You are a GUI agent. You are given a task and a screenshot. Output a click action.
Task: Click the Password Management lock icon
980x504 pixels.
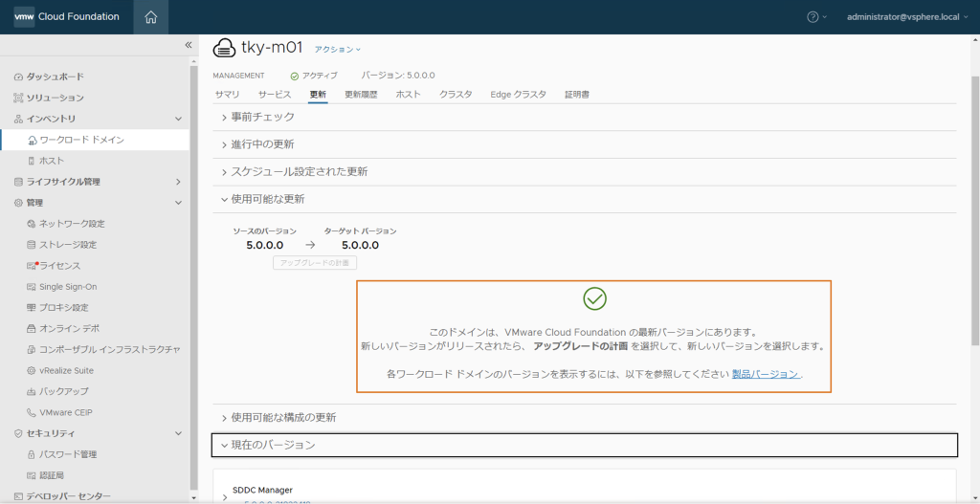32,454
